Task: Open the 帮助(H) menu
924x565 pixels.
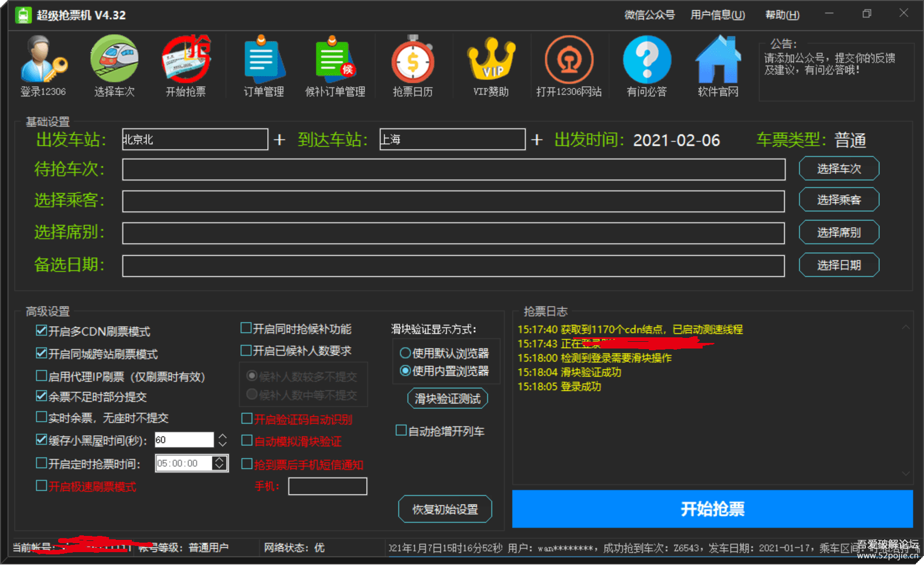Action: click(782, 15)
